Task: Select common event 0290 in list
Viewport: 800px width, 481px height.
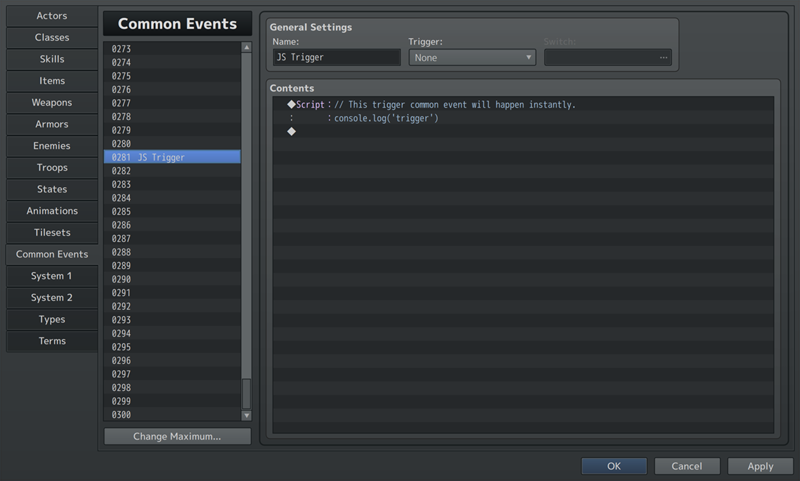Action: [x=172, y=279]
